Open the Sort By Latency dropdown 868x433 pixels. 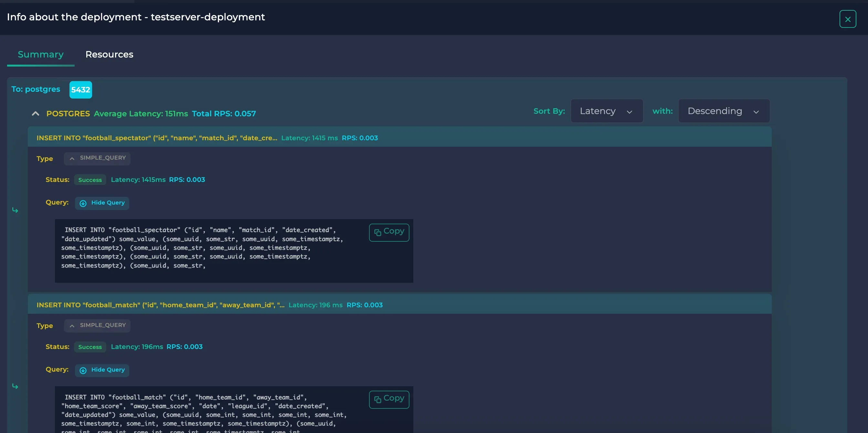tap(606, 111)
